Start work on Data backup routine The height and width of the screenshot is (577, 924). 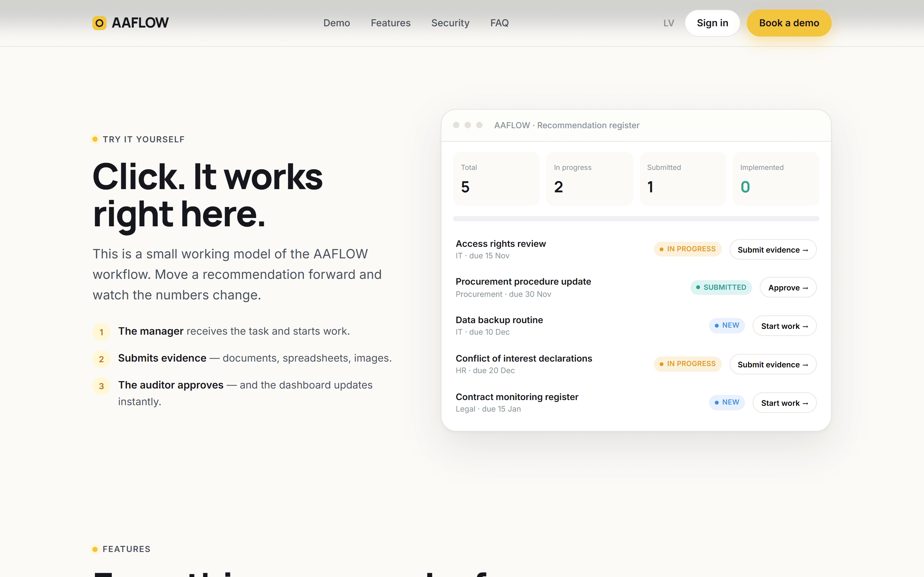pos(784,326)
